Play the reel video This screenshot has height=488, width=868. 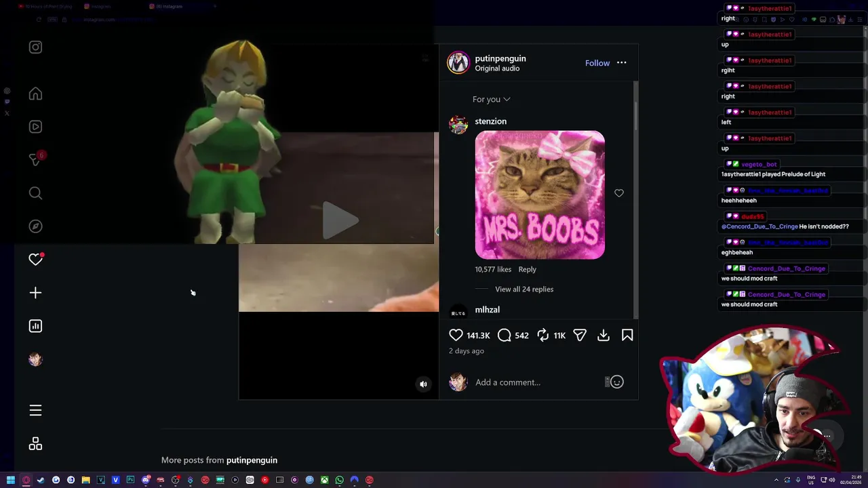coord(340,220)
